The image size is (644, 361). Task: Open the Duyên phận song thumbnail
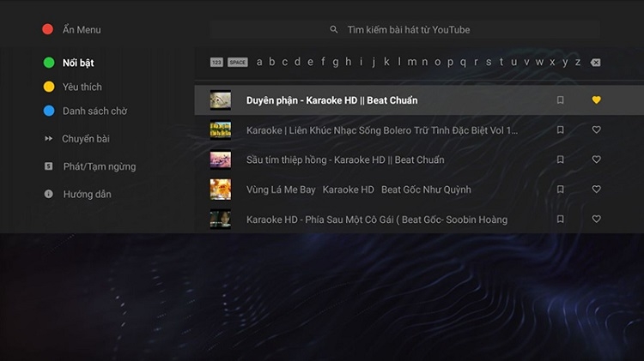(x=221, y=100)
